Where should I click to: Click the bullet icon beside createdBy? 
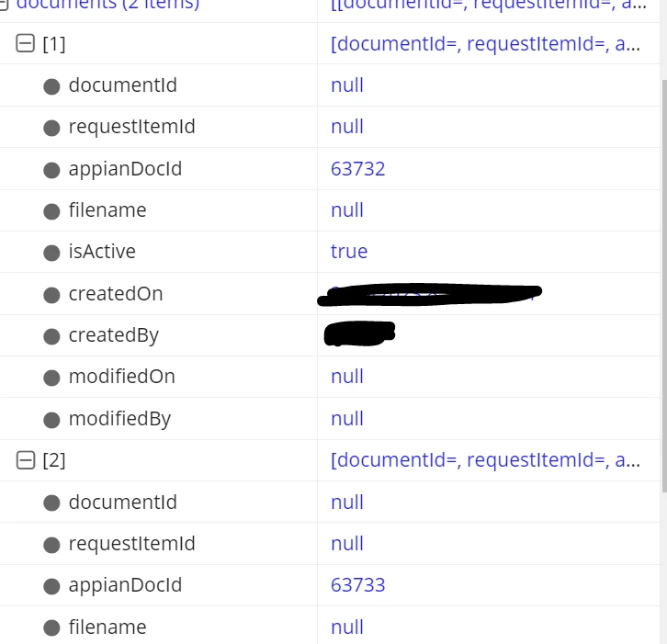click(51, 336)
